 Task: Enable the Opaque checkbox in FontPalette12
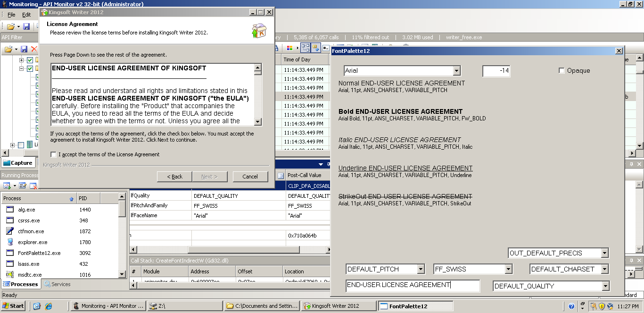pos(561,71)
